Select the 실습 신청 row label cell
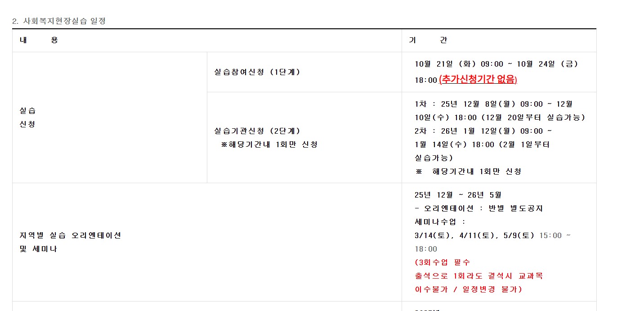The width and height of the screenshot is (644, 311). coord(27,117)
